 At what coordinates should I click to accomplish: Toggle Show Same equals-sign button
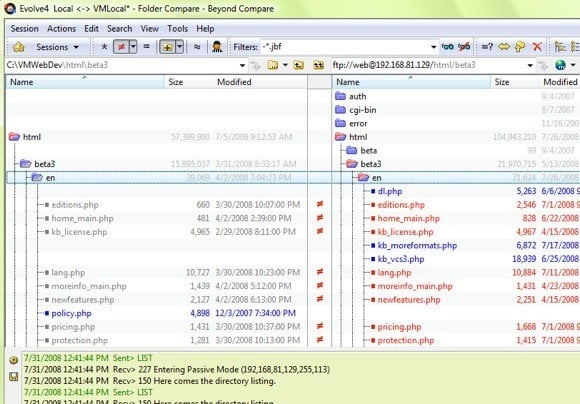click(x=146, y=47)
